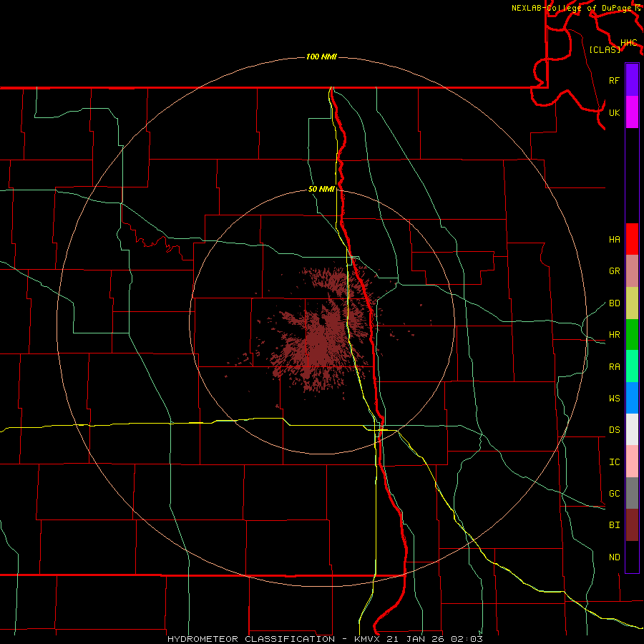Click the 100 NMI range ring label
The height and width of the screenshot is (644, 644).
coord(321,57)
